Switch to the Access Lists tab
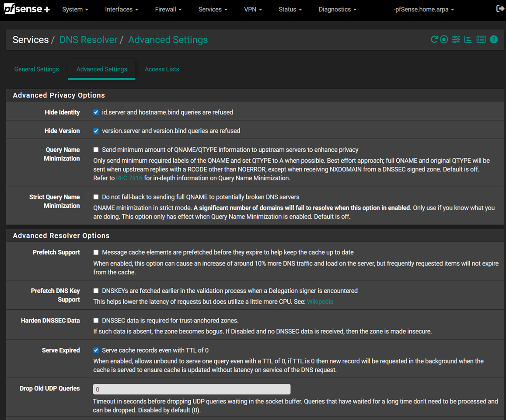 (162, 69)
